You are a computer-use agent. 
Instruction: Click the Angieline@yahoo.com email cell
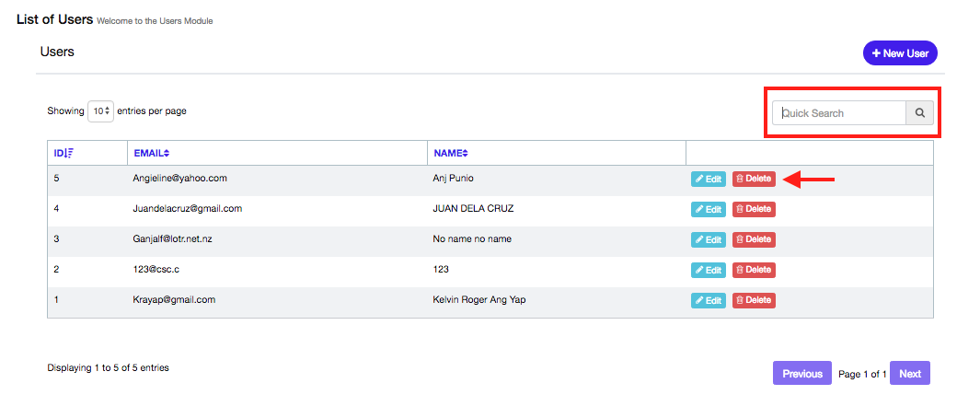click(179, 178)
